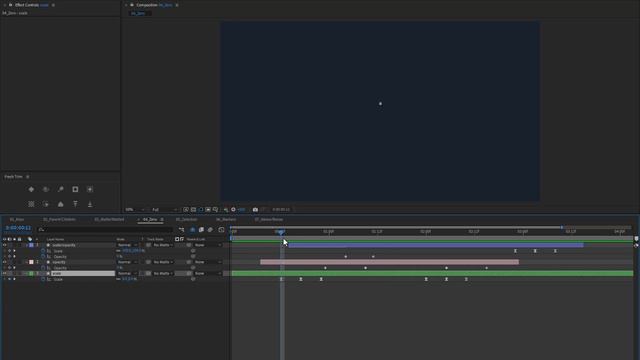
Task: Enable Region of Interest in the viewer
Action: (x=208, y=209)
